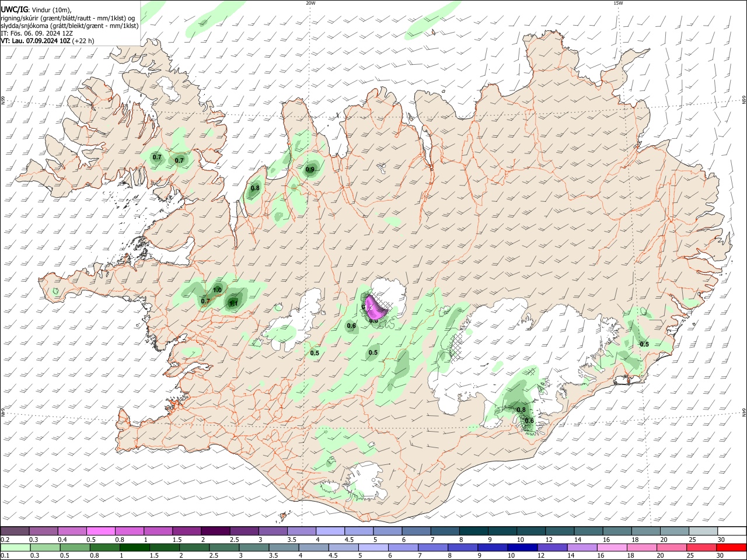747x560 pixels.
Task: Click the "rigning/skúrir" legend description line
Action: 68,17
